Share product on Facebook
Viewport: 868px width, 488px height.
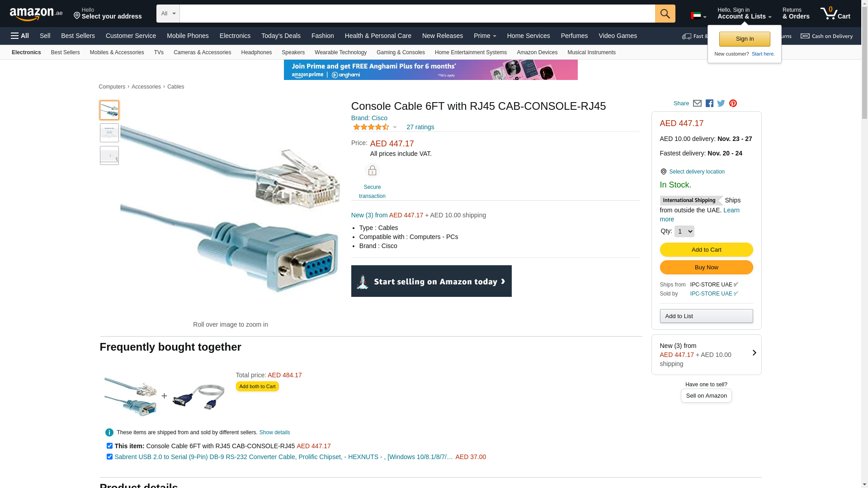tap(709, 103)
